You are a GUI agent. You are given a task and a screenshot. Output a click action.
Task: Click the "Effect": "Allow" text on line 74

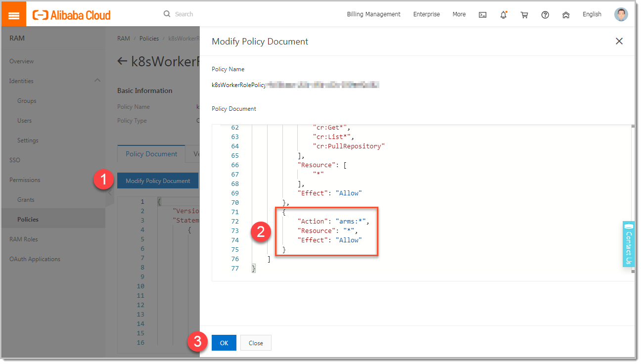point(329,240)
